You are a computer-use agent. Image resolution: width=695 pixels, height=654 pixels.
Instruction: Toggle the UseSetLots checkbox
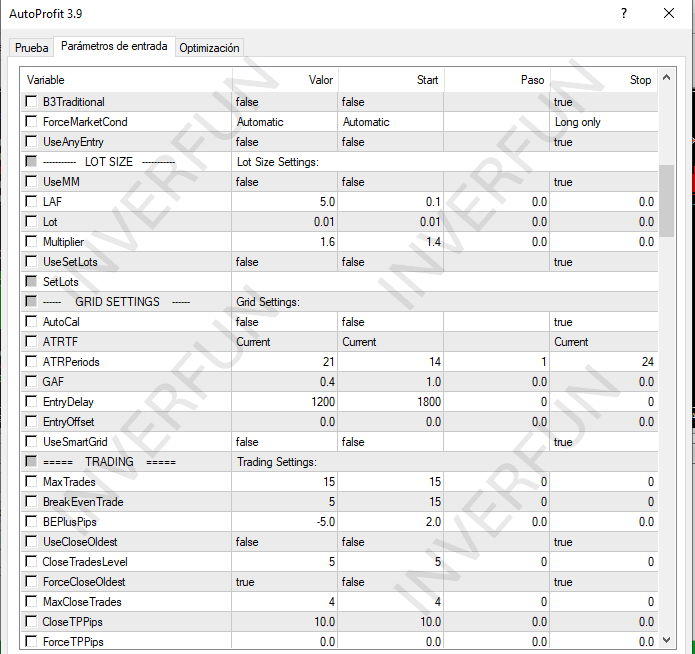(31, 262)
